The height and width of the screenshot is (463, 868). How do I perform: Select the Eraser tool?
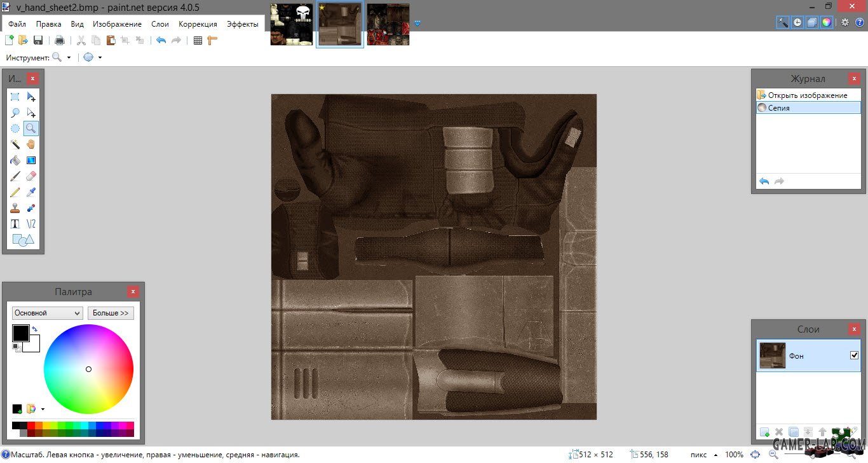[x=31, y=176]
